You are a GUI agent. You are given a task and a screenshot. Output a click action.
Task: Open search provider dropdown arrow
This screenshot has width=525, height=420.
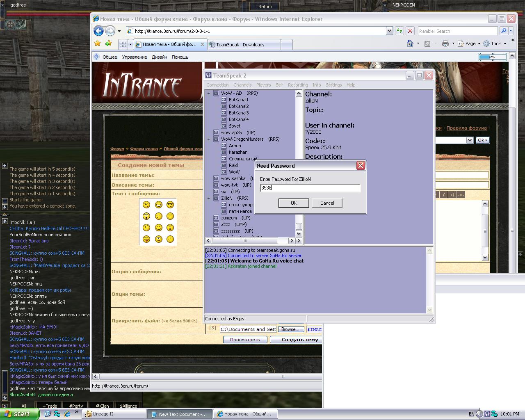point(511,31)
